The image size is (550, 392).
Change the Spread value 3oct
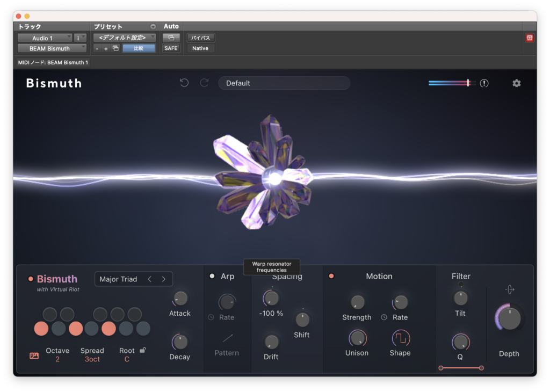[x=92, y=359]
